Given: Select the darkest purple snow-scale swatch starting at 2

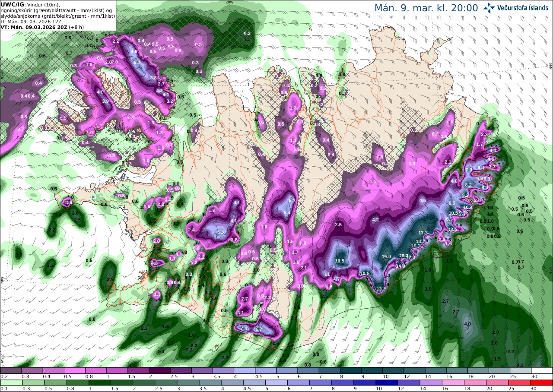Looking at the screenshot, I should click(x=159, y=370).
